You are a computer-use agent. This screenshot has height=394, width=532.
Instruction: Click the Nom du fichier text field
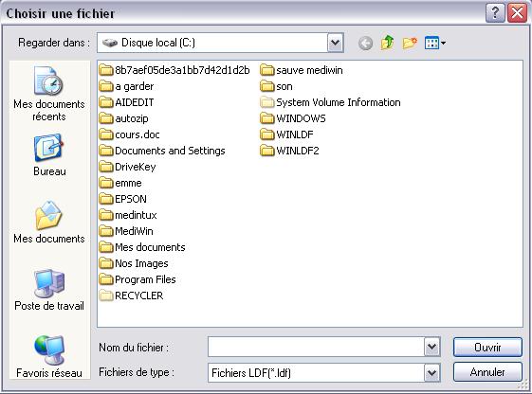(316, 347)
